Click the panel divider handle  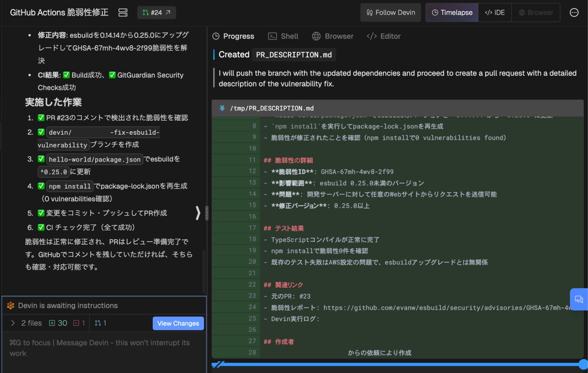pyautogui.click(x=207, y=213)
